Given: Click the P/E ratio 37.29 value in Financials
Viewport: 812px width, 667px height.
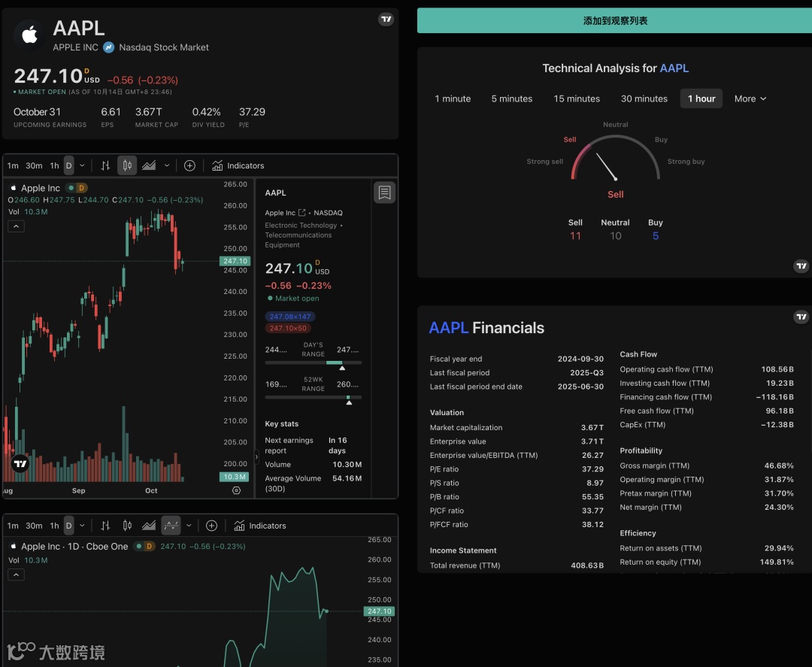Looking at the screenshot, I should [592, 469].
